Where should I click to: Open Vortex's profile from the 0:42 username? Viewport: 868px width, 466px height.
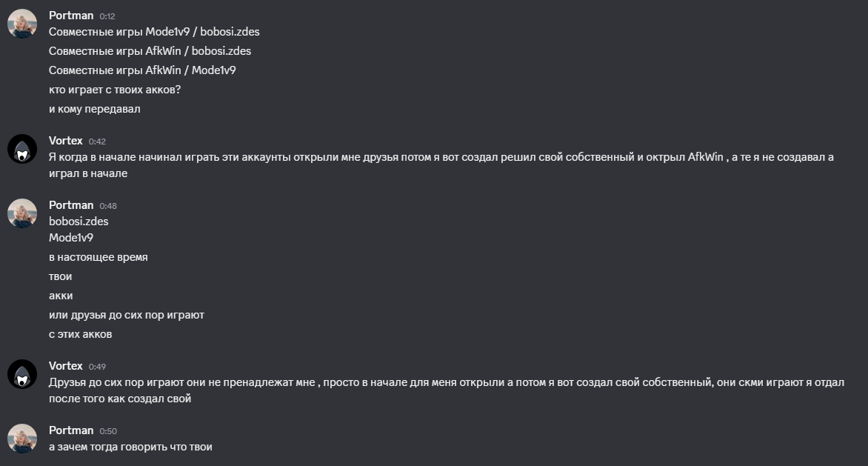(x=66, y=141)
